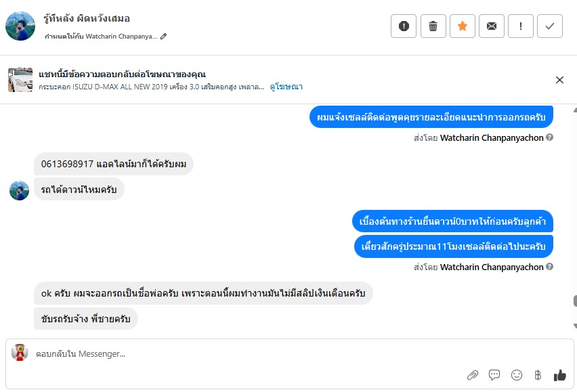
Task: Click the Baht payment request icon
Action: pyautogui.click(x=538, y=375)
